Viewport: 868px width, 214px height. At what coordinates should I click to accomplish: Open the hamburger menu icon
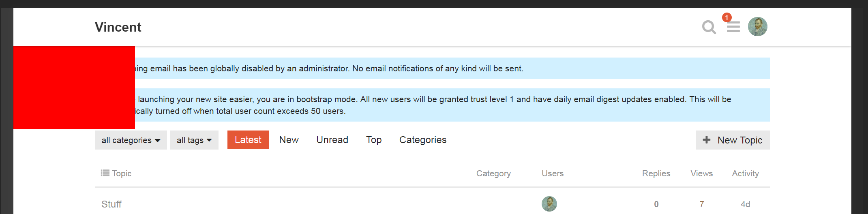[x=733, y=27]
